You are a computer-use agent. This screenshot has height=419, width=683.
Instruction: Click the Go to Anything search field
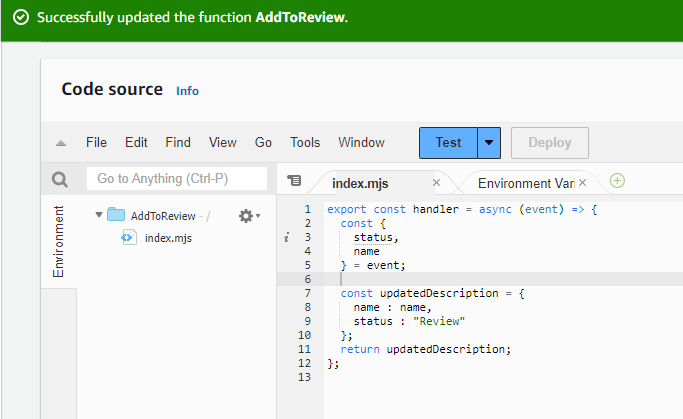pos(176,179)
